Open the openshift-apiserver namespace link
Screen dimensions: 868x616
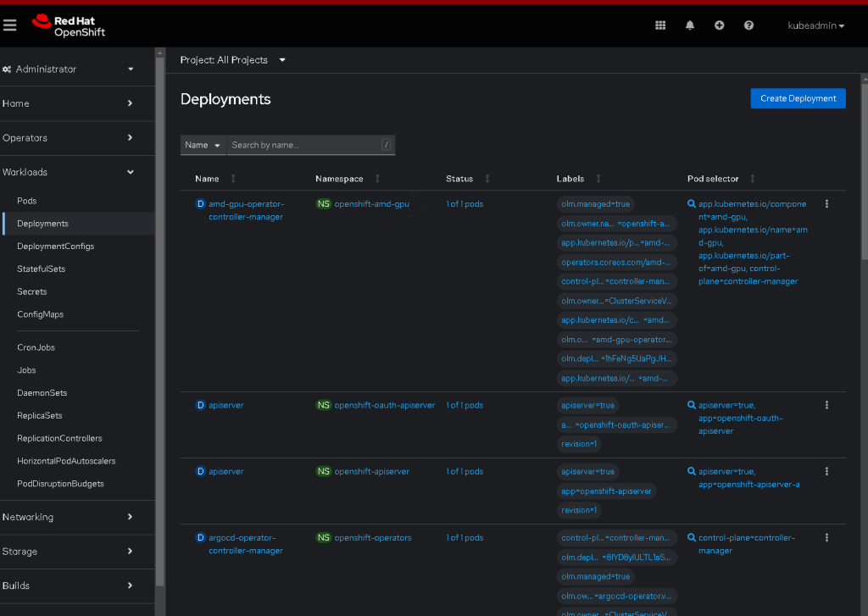point(371,472)
